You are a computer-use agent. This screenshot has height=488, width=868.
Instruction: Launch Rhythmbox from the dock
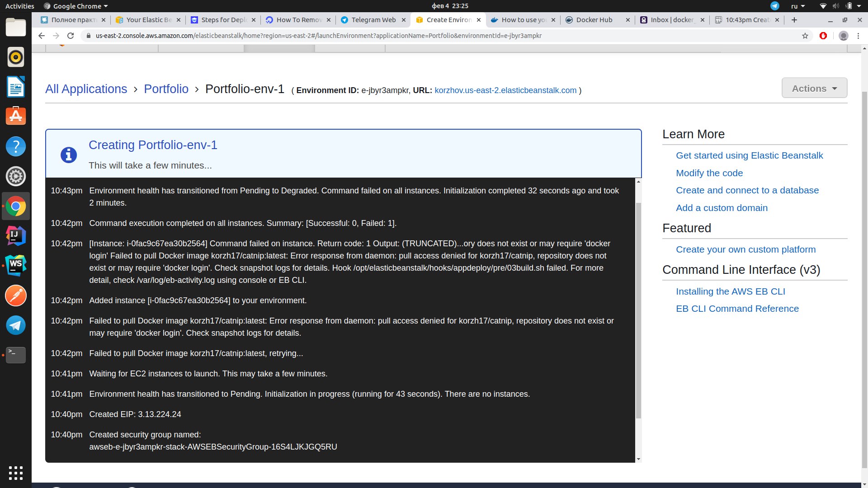tap(16, 57)
